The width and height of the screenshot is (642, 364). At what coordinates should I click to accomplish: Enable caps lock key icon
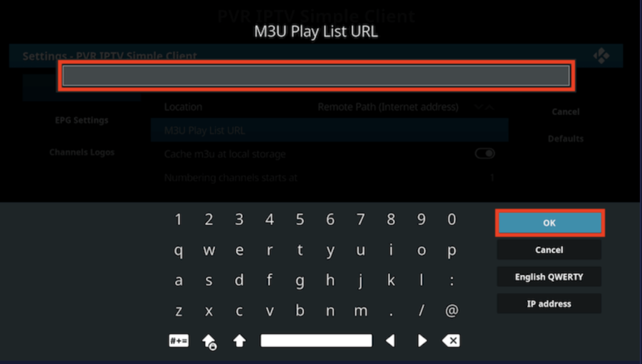pos(209,341)
